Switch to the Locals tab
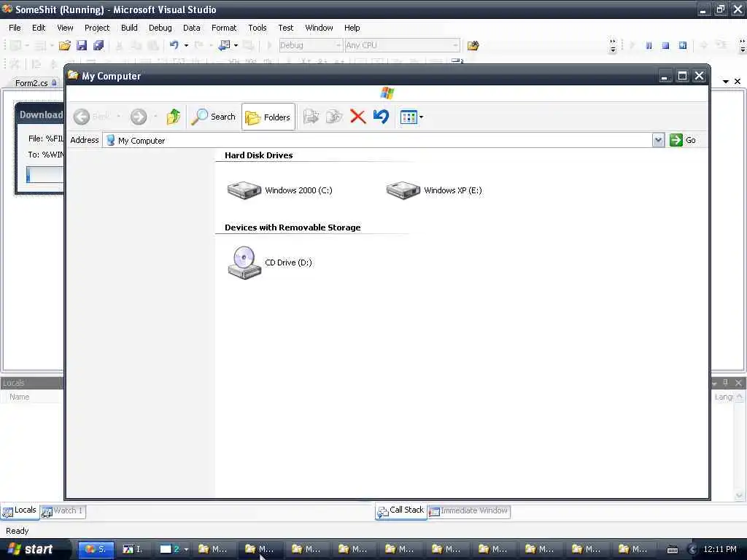747x560 pixels. (20, 510)
